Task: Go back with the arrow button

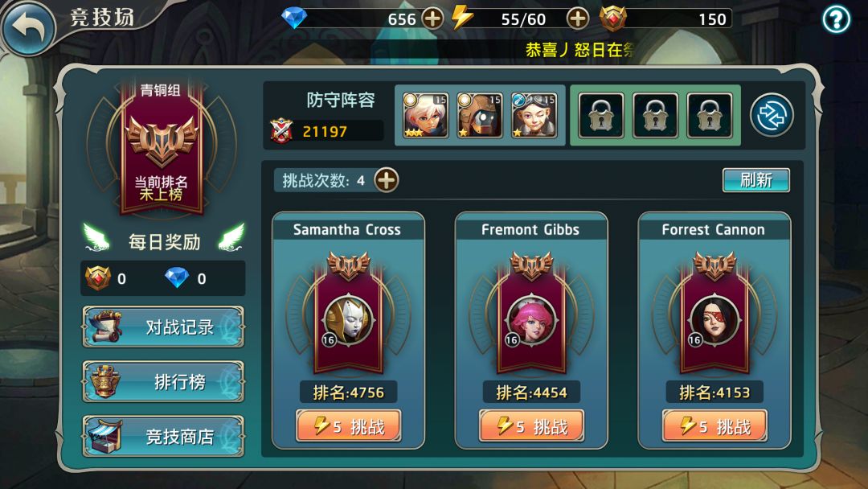Action: 28,27
